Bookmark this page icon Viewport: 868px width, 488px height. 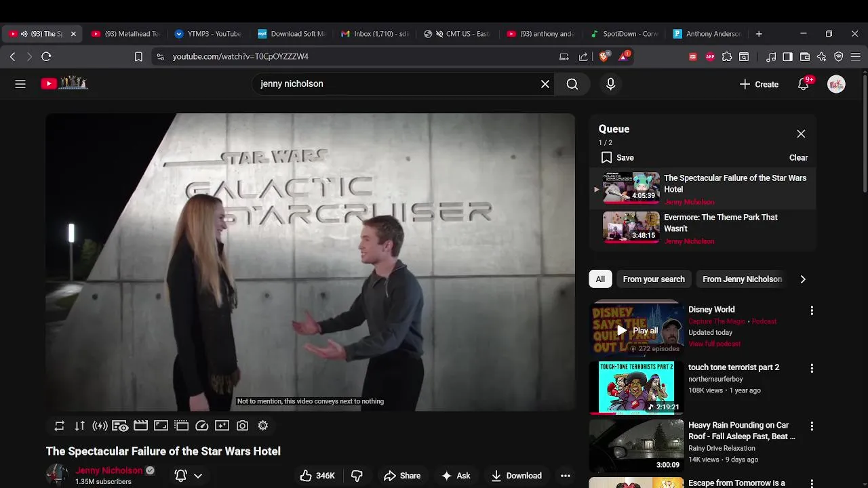(x=138, y=57)
